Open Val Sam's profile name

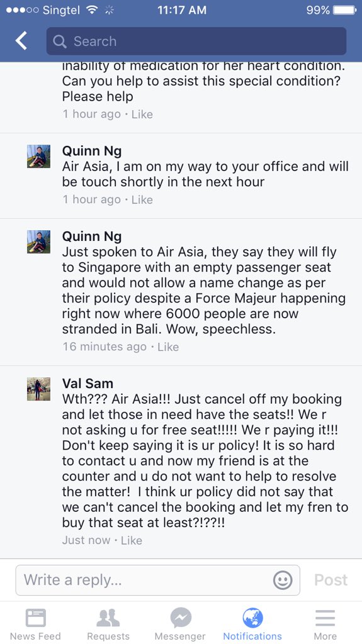[x=88, y=384]
